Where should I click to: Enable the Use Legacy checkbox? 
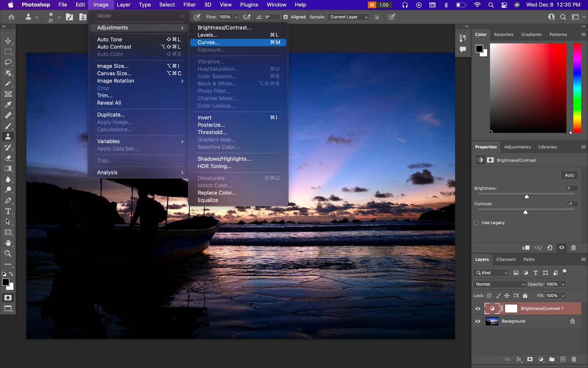[x=477, y=223]
